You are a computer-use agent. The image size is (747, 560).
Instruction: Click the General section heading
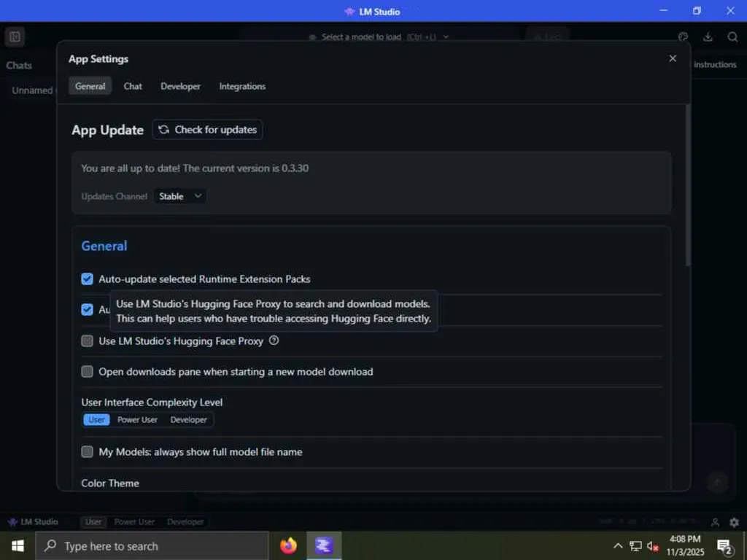104,246
